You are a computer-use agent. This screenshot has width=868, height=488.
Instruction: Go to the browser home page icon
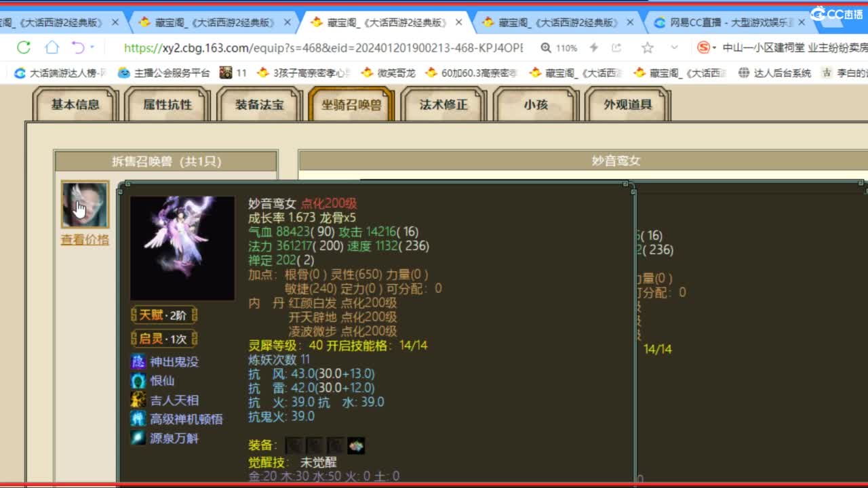click(x=52, y=47)
